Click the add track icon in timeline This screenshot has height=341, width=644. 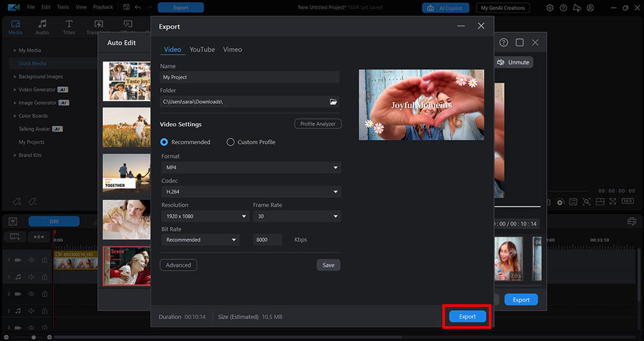click(15, 237)
